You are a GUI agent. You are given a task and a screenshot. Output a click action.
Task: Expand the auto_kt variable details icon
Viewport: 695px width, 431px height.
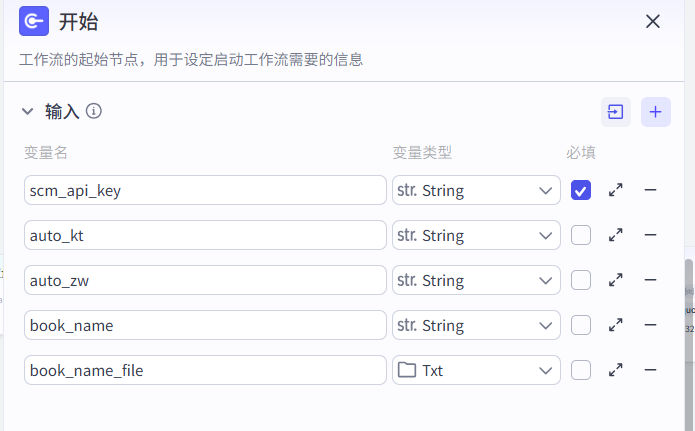pos(616,235)
